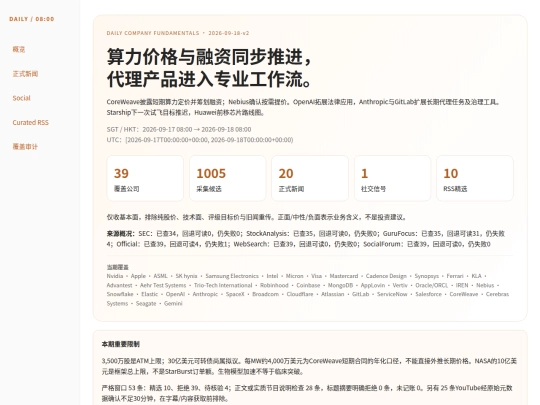Click the UTC time range line
540x405 pixels.
[x=200, y=140]
